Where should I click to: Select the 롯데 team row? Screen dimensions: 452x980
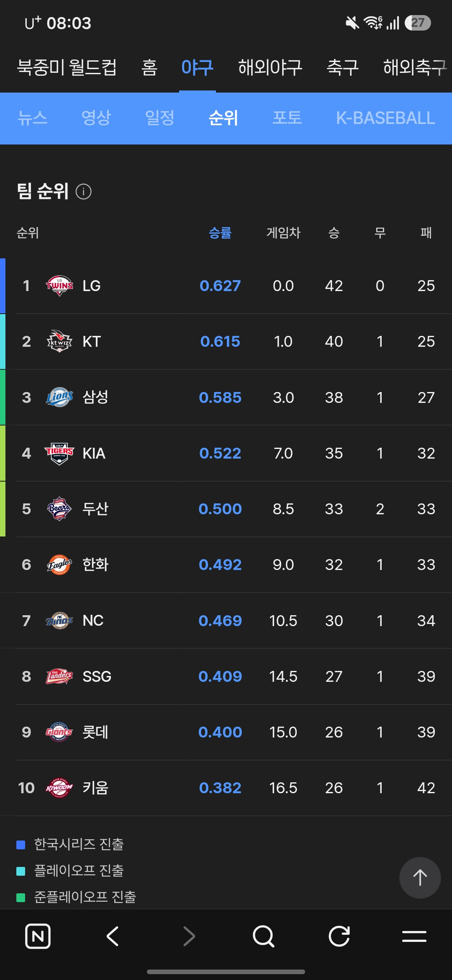click(x=226, y=732)
